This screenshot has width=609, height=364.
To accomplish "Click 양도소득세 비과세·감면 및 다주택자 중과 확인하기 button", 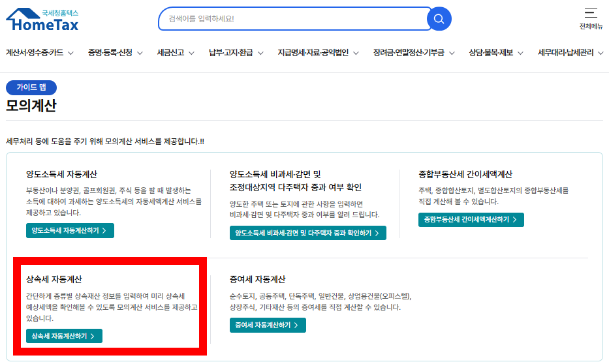I will click(308, 233).
